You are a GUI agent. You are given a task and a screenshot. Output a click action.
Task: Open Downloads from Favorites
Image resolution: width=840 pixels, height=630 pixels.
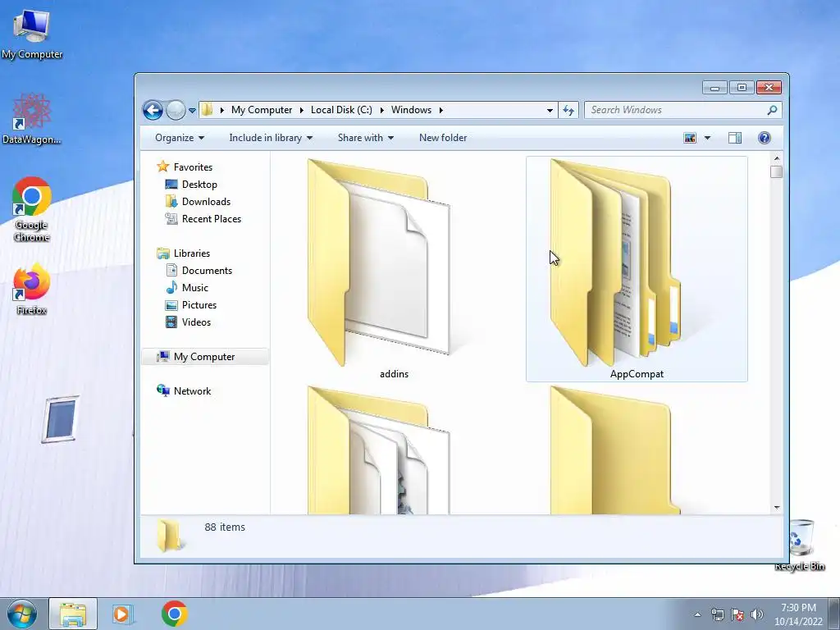point(206,202)
